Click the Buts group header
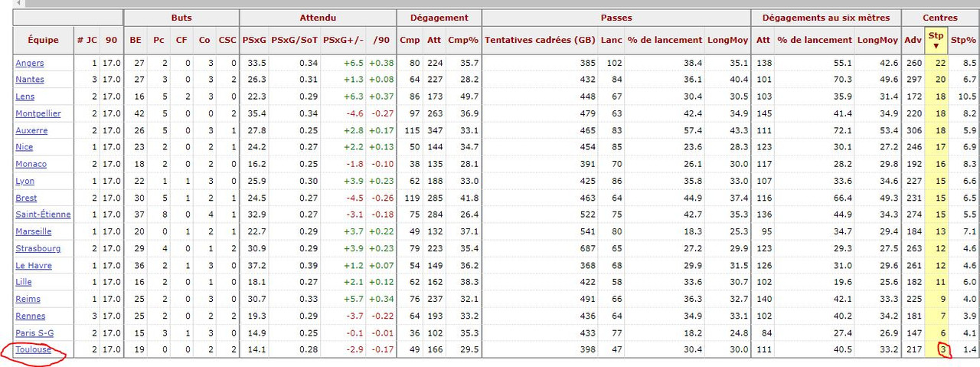Viewport: 980px width, 367px height. [181, 17]
